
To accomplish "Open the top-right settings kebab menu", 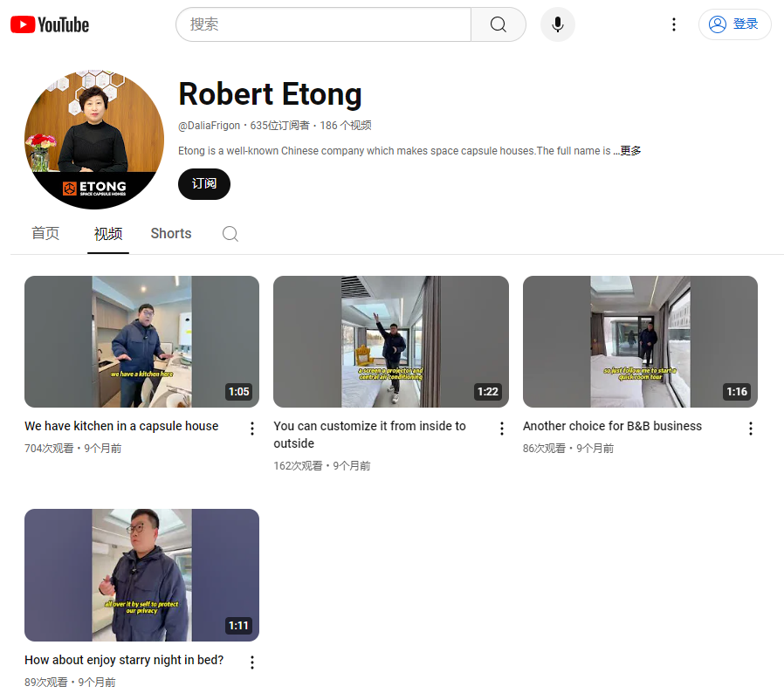I will (x=673, y=24).
